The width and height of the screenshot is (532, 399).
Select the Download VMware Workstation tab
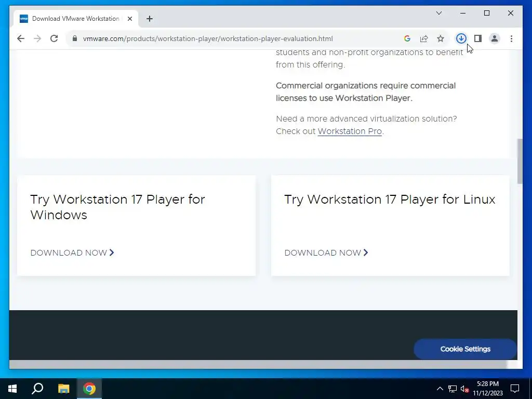[76, 19]
